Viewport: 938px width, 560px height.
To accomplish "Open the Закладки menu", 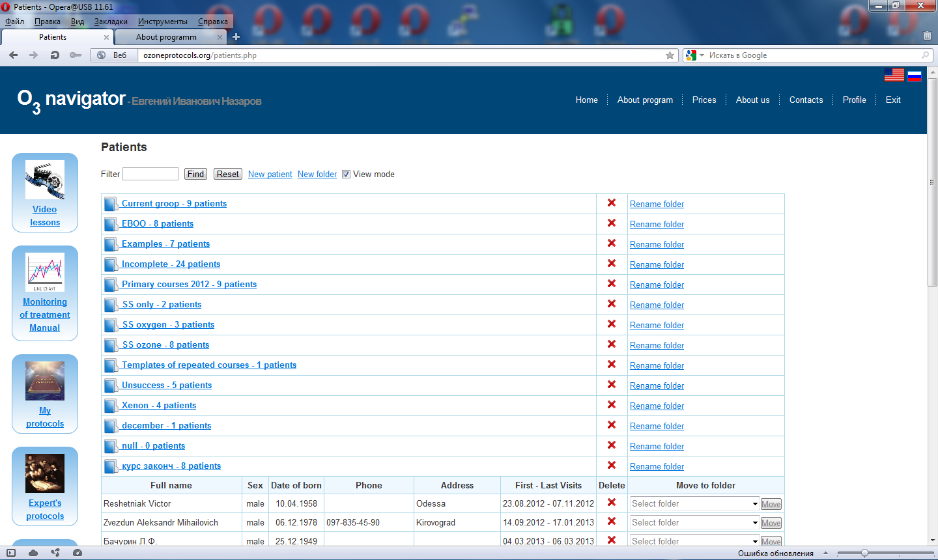I will [x=111, y=21].
